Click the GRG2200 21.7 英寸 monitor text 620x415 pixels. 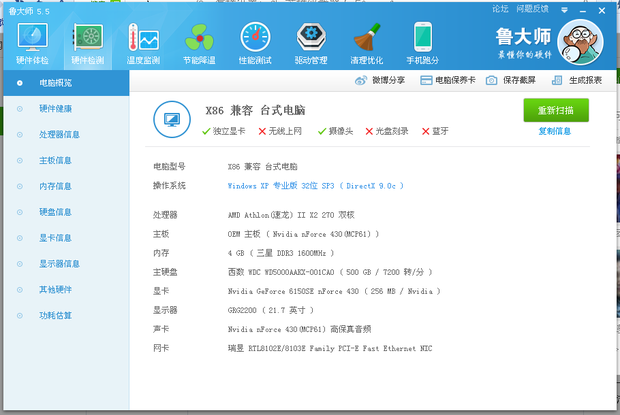point(271,310)
